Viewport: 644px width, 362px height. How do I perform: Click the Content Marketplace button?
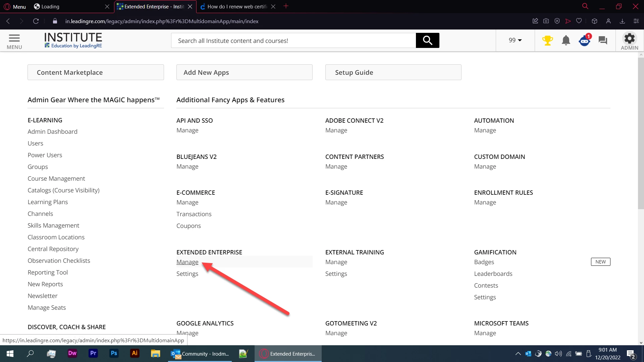(x=96, y=72)
